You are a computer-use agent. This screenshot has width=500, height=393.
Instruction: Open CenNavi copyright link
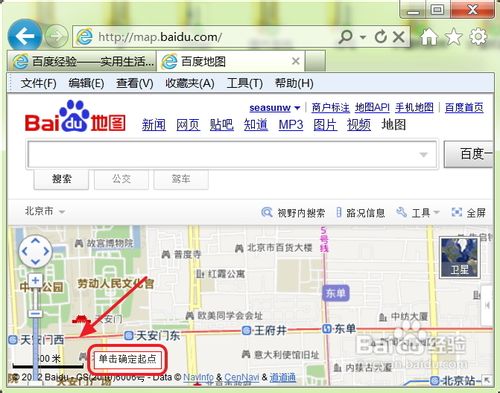[x=242, y=377]
